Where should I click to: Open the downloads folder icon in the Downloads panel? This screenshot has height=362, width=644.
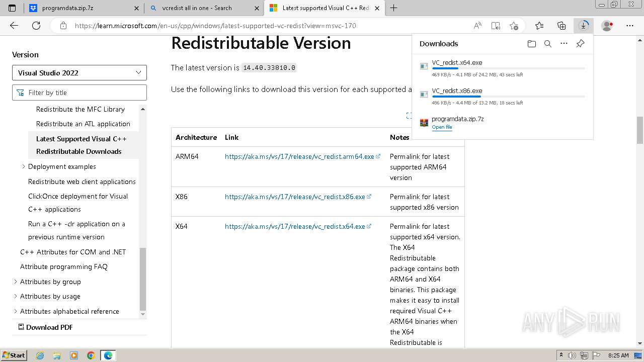[x=532, y=44]
